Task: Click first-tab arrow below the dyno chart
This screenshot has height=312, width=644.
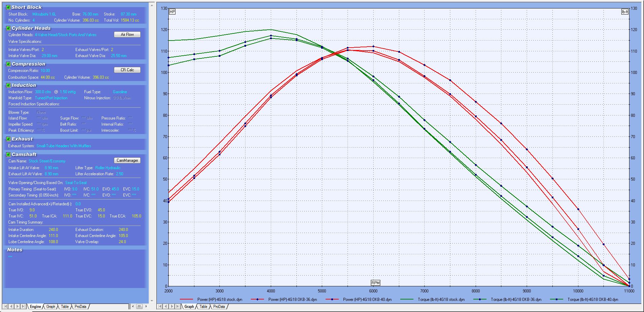Action: pos(160,307)
